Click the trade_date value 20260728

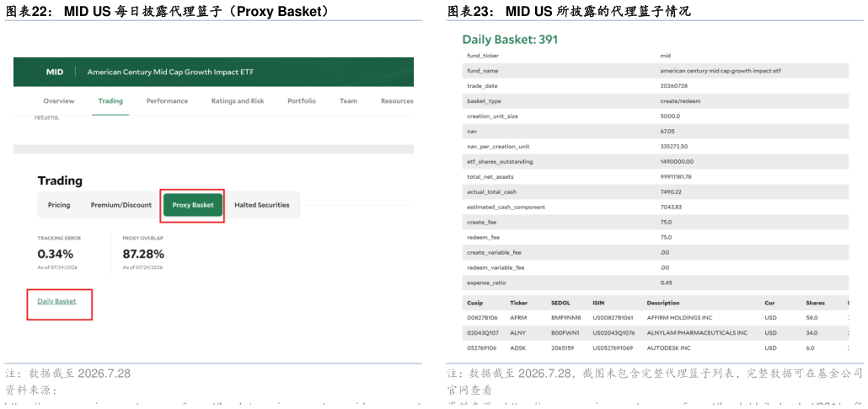(x=673, y=86)
